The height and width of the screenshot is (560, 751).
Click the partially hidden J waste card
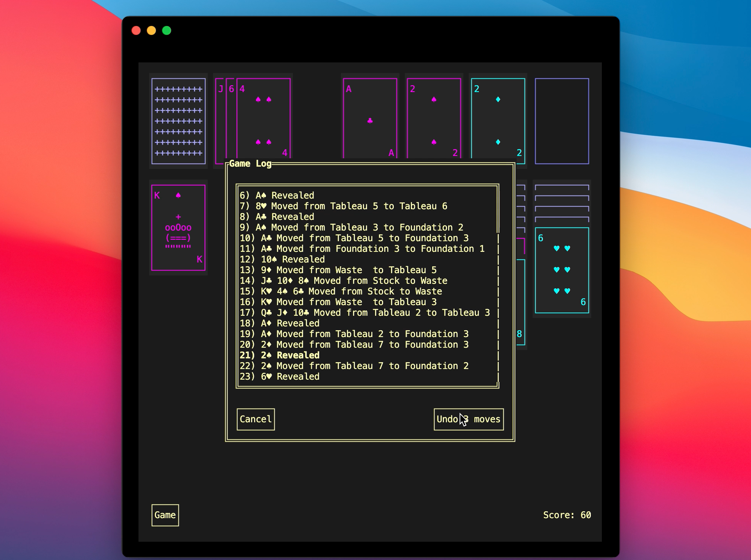click(x=220, y=114)
